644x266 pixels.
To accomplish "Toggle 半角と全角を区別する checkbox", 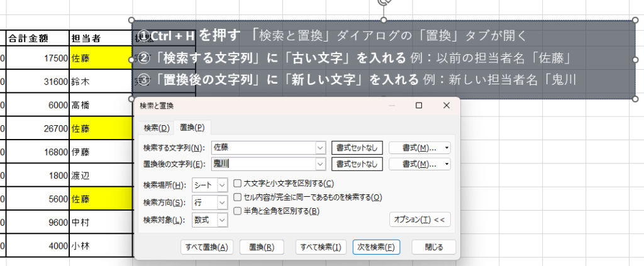I will click(x=238, y=211).
